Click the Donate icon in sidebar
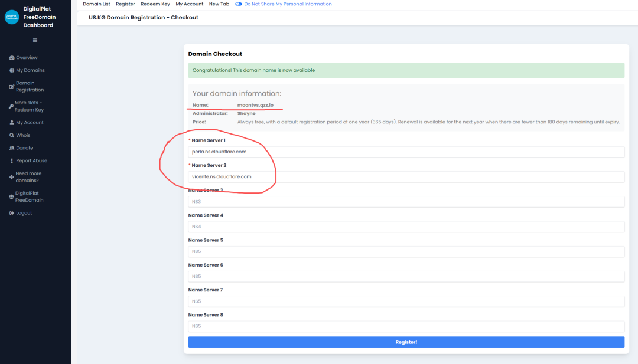638x364 pixels. click(x=12, y=148)
